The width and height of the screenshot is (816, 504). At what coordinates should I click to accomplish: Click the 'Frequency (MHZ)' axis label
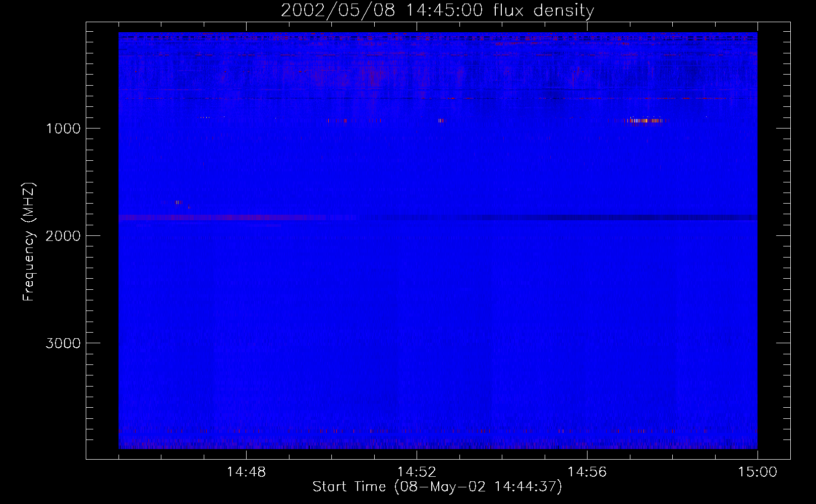click(x=29, y=241)
